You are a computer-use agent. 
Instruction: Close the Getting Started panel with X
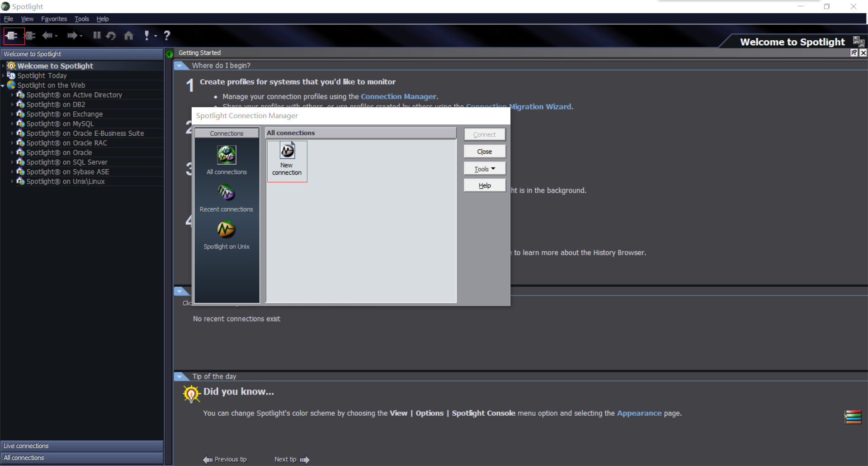pos(863,52)
